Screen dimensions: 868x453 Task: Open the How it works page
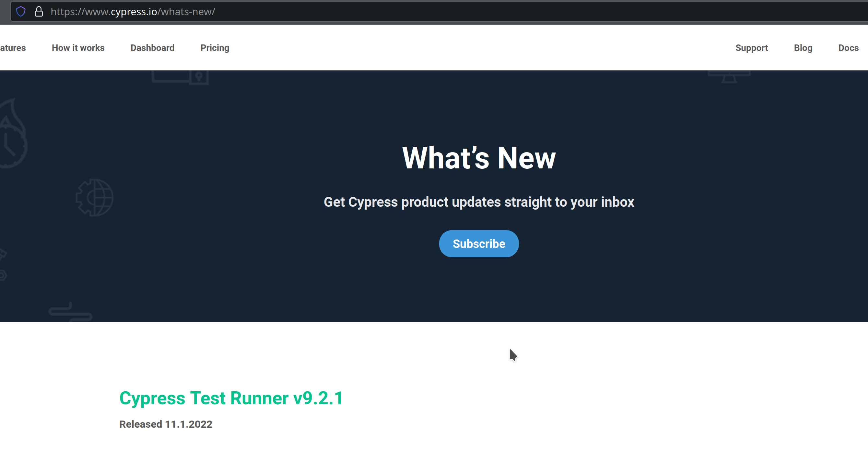[x=78, y=48]
